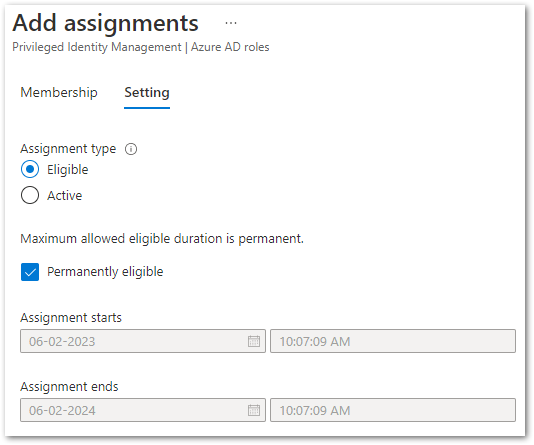The height and width of the screenshot is (445, 534).
Task: Open the ellipsis more options menu
Action: (231, 23)
